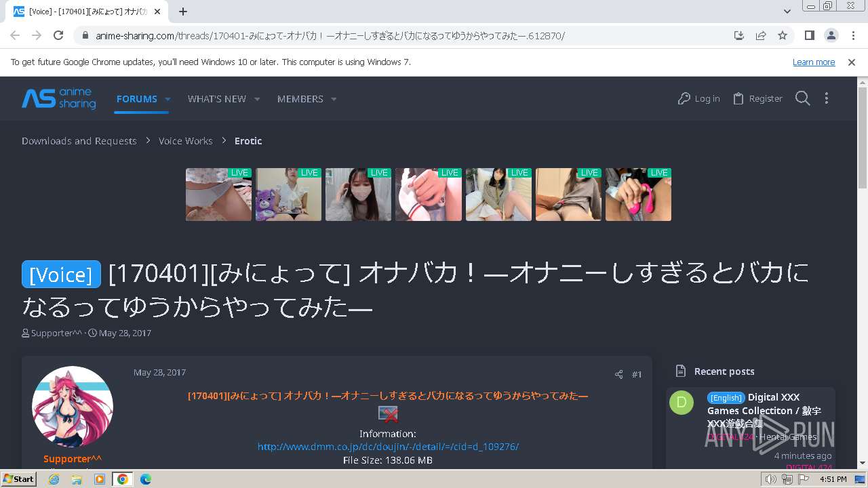
Task: Share post using the share icon
Action: pyautogui.click(x=618, y=375)
